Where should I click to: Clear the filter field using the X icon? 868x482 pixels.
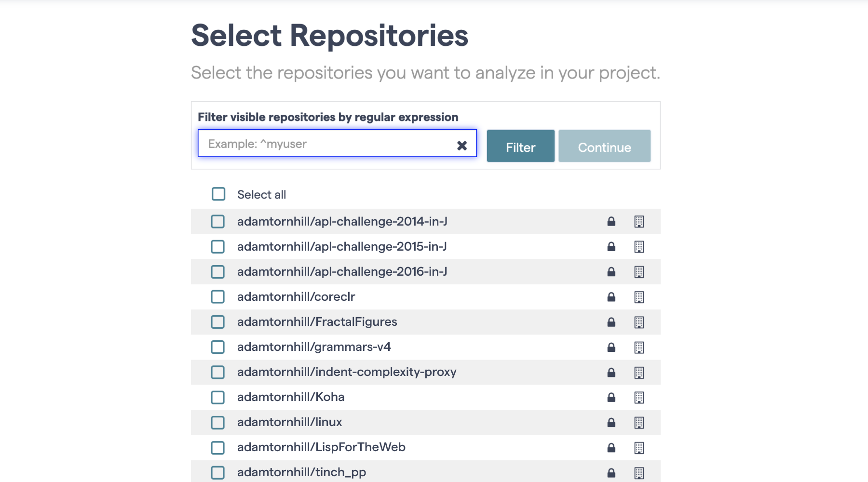(x=461, y=145)
